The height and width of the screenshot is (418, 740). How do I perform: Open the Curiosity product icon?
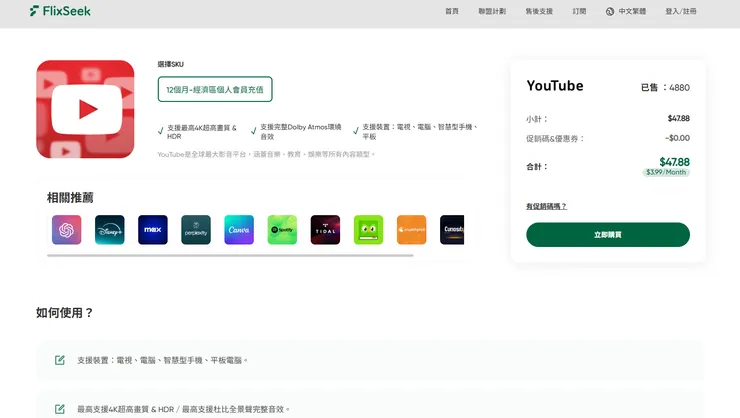click(452, 230)
